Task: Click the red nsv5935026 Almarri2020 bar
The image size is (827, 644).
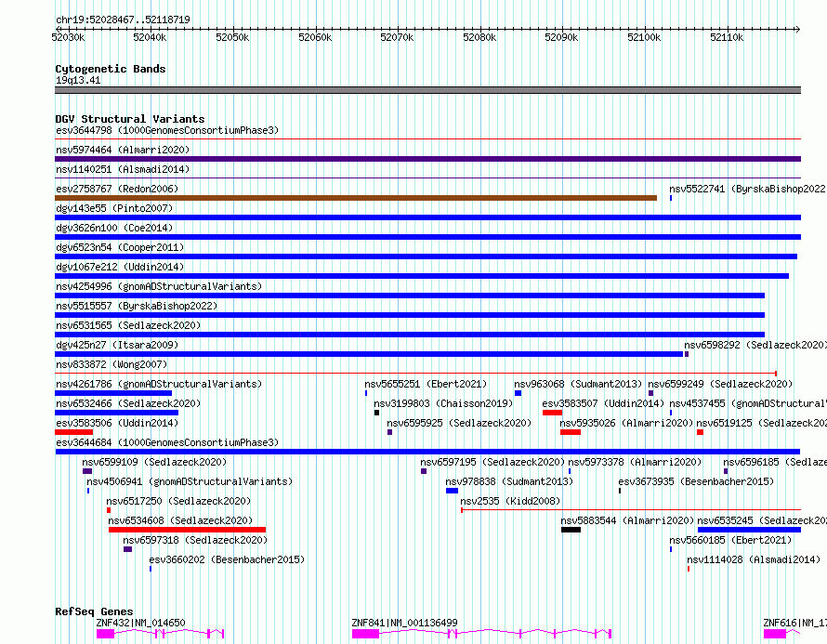Action: point(571,432)
